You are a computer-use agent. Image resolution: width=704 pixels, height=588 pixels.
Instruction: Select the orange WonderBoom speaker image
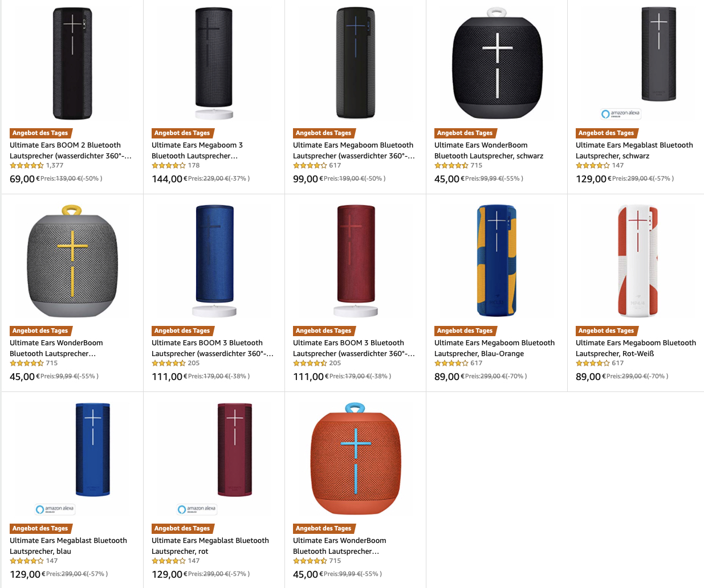click(356, 459)
